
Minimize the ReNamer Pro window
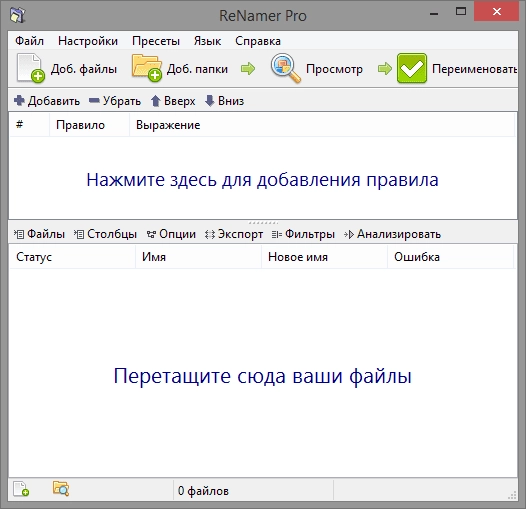click(x=434, y=13)
